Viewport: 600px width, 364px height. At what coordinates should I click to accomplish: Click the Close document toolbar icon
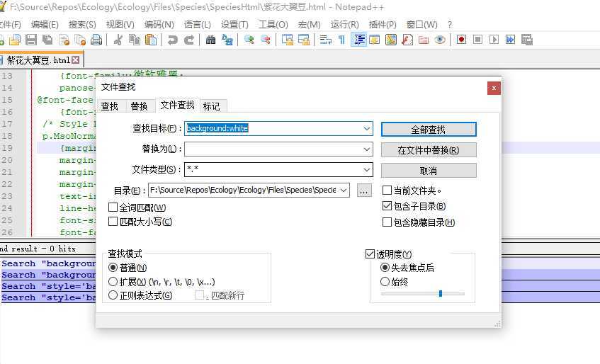point(64,40)
